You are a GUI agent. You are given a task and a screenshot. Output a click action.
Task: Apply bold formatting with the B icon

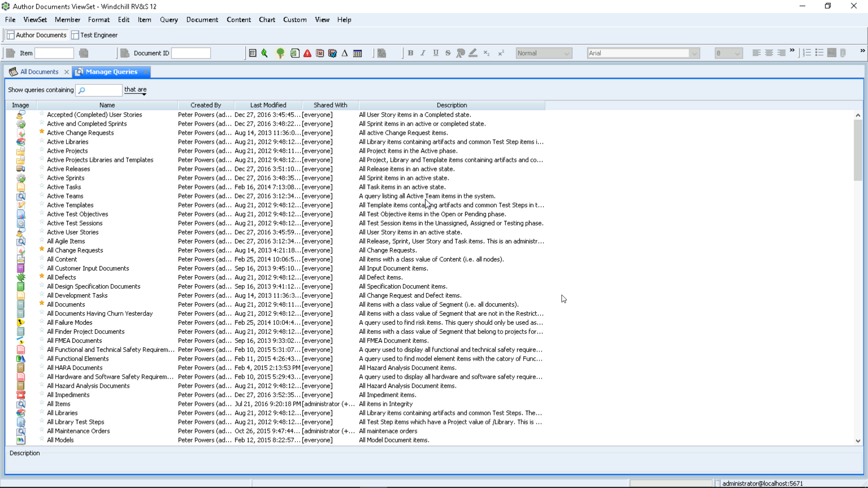[x=410, y=53]
